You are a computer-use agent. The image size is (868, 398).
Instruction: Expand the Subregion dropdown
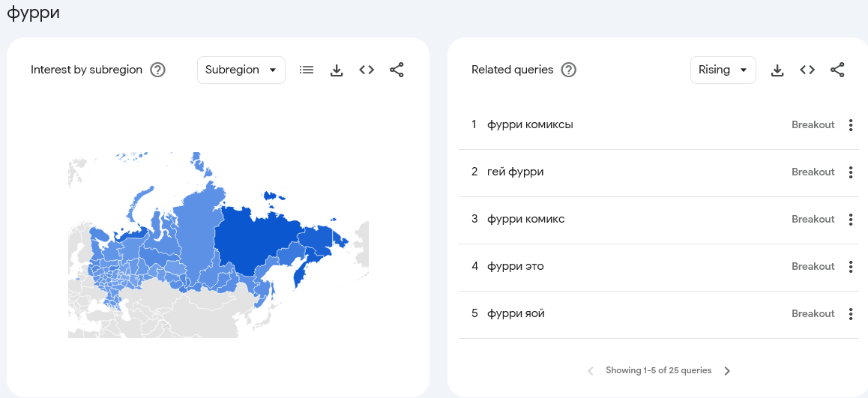(x=241, y=70)
